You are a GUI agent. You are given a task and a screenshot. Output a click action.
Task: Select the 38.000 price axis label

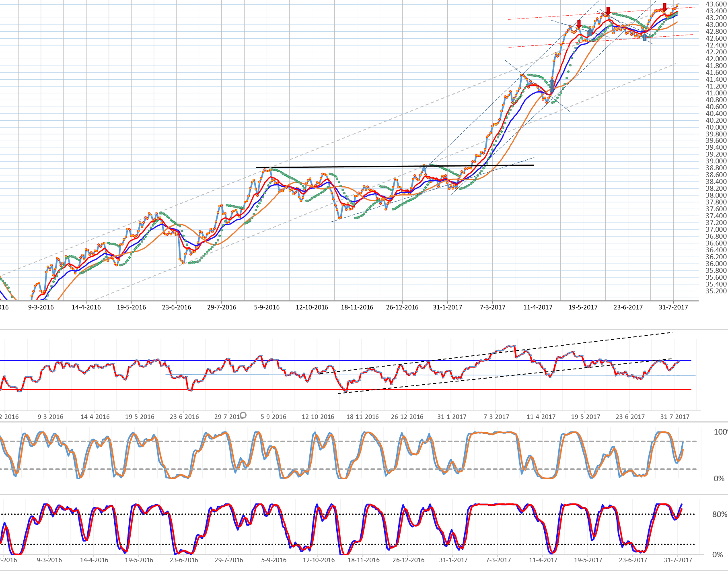[x=716, y=196]
